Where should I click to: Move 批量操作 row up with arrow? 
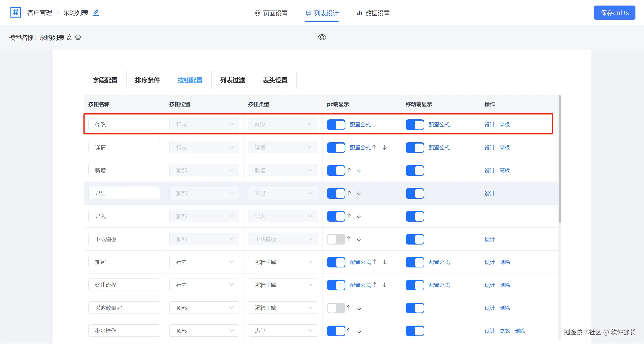point(349,330)
